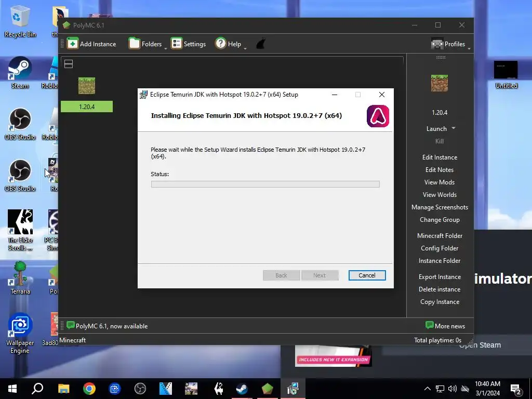Select The Elder Scrolls desktop shortcut
The width and height of the screenshot is (532, 399).
[20, 230]
